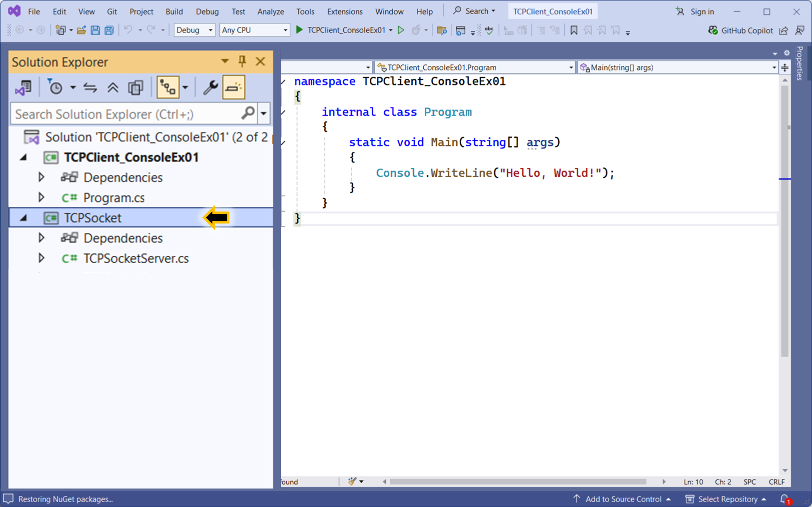Click the spell checker abc icon
The image size is (812, 507).
tap(489, 30)
